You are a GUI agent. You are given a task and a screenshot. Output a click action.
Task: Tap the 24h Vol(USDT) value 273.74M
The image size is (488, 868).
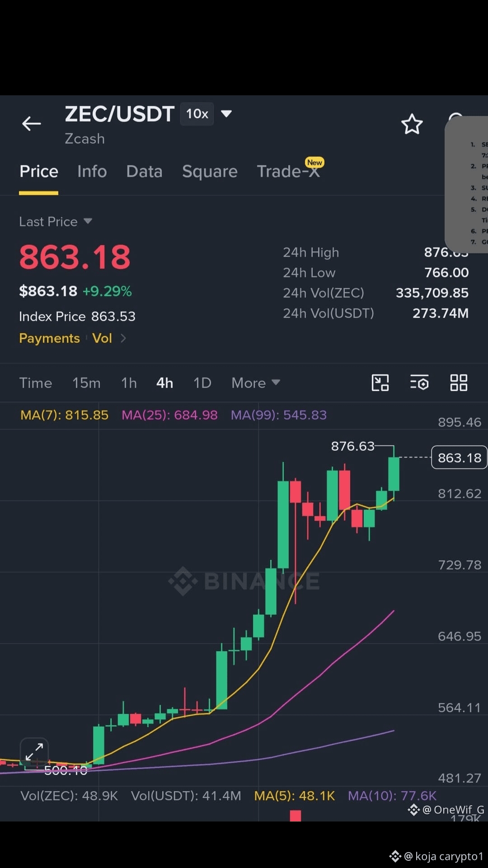pos(441,313)
